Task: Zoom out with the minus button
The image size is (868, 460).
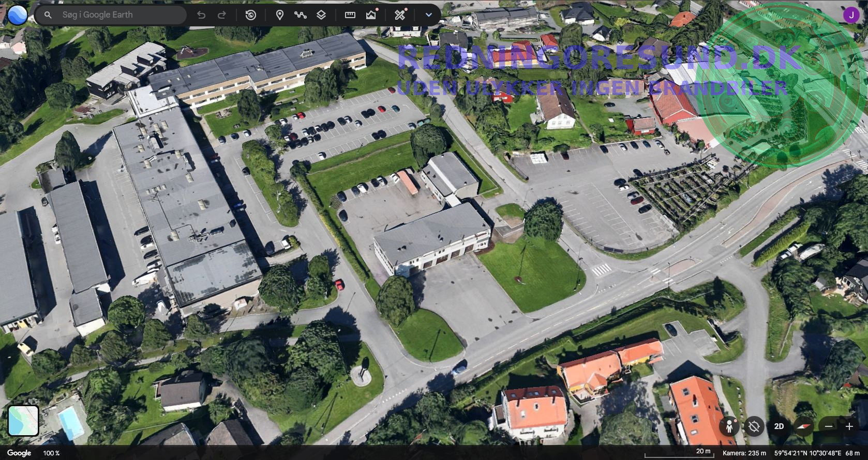Action: [829, 426]
